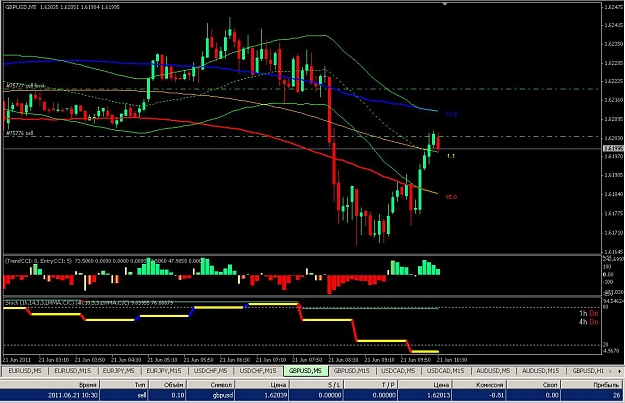
Task: Select the USDCHF,M15 chart tab
Action: coord(258,371)
